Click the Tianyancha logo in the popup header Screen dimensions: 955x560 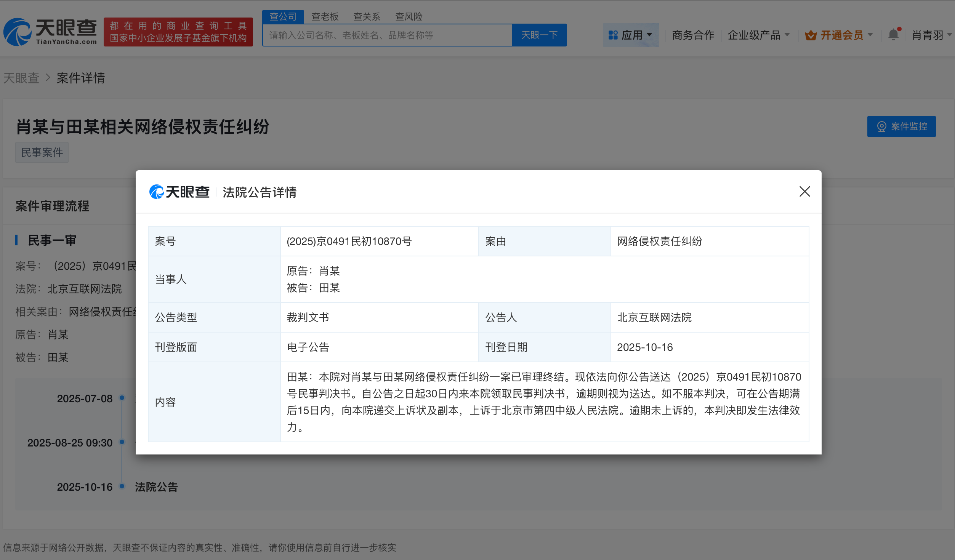179,192
